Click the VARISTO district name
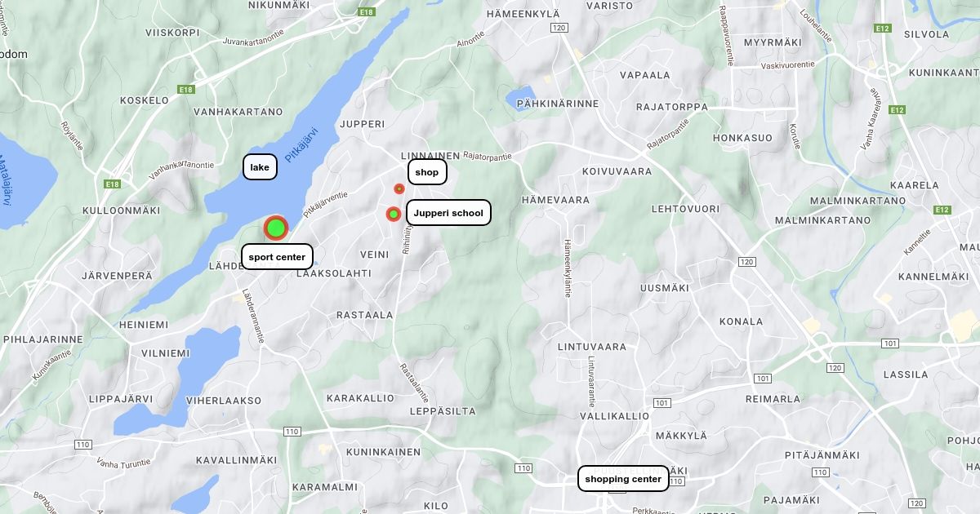The width and height of the screenshot is (980, 514). tap(611, 5)
